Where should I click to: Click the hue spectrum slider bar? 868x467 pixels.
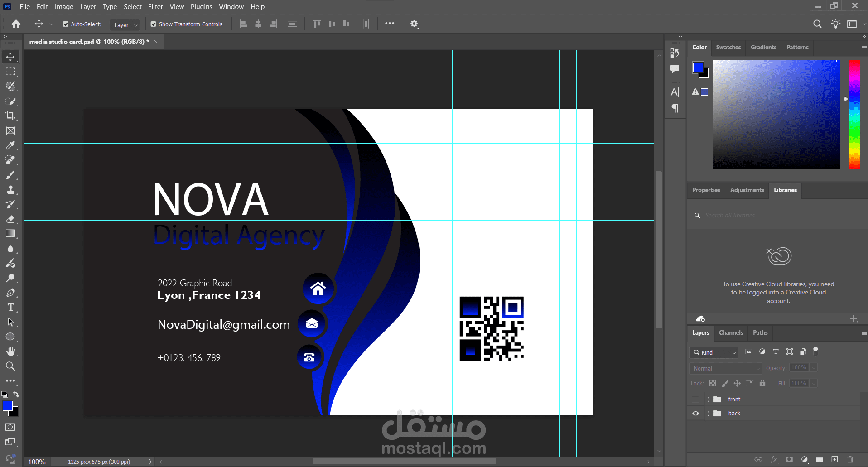[855, 114]
